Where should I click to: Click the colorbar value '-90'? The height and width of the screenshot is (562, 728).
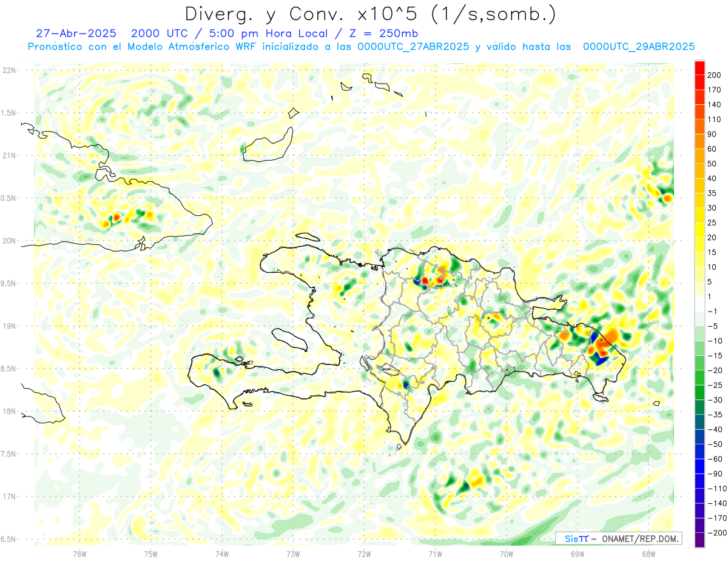tap(715, 473)
